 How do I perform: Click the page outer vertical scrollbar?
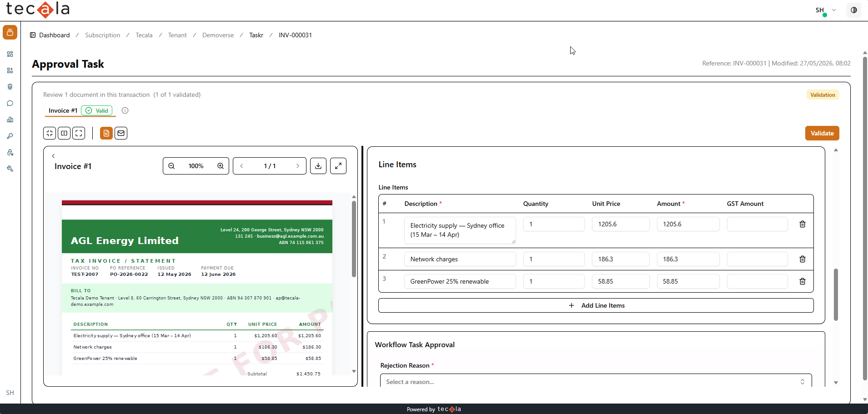tap(865, 218)
